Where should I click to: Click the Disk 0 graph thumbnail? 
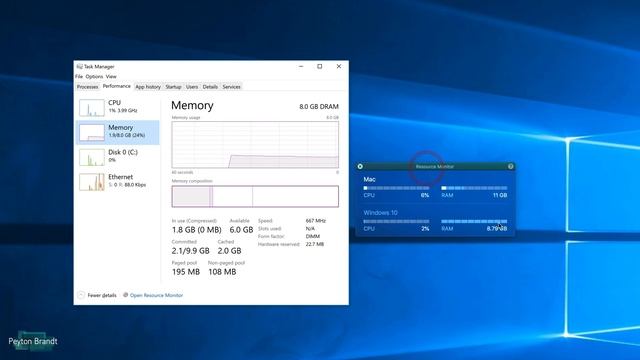tap(92, 158)
